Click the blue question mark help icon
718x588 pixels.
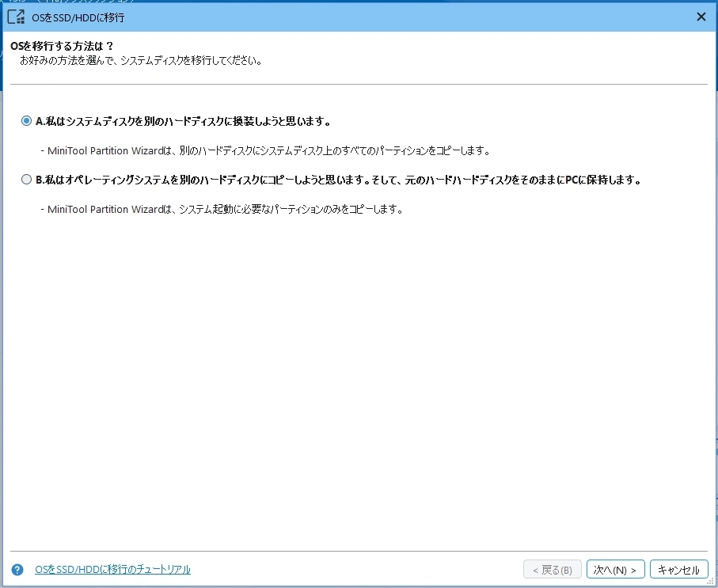tap(17, 570)
